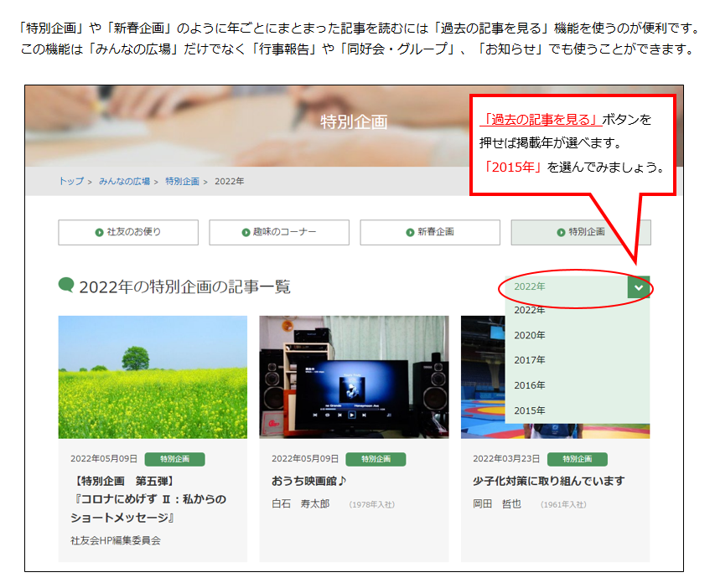The image size is (715, 588).
Task: Open the yellow flower field article thumbnail
Action: [x=153, y=378]
